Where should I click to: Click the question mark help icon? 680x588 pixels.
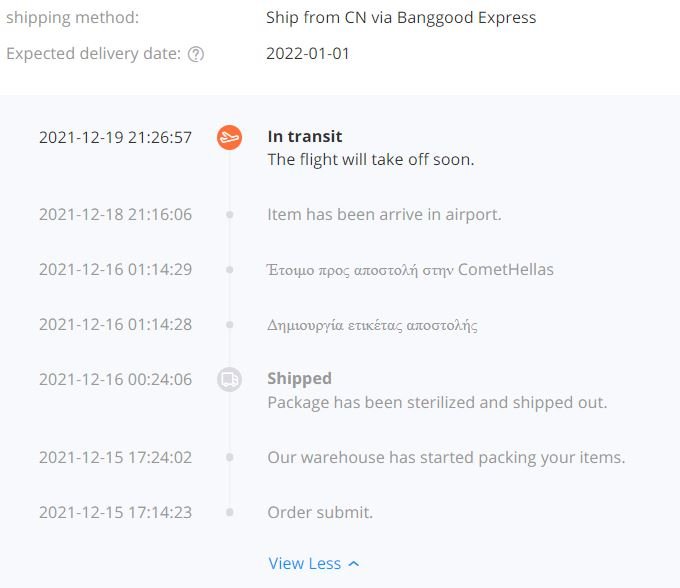[x=196, y=54]
